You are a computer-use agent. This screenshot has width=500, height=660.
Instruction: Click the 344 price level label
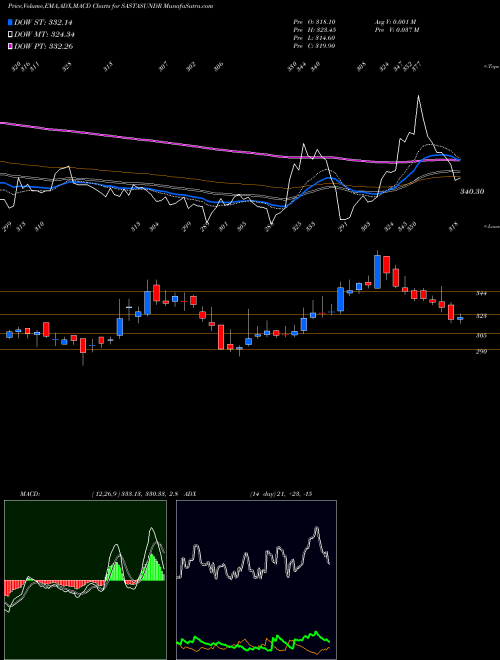coord(481,293)
